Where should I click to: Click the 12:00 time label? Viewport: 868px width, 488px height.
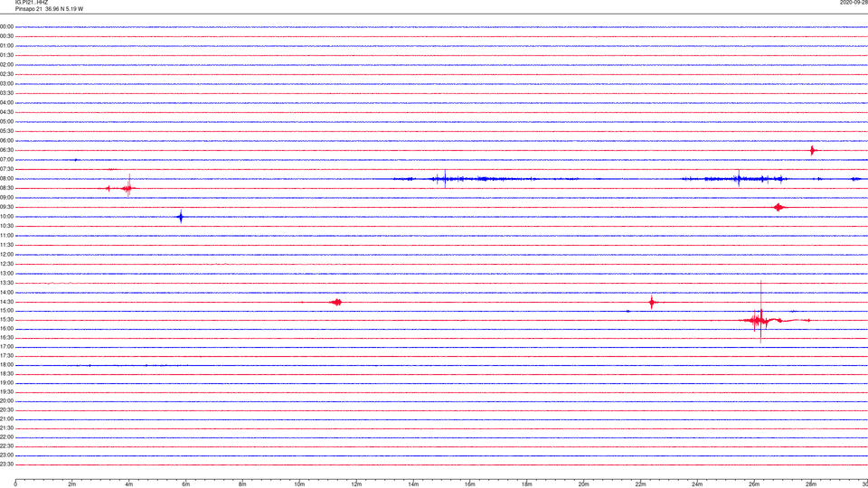coord(6,255)
